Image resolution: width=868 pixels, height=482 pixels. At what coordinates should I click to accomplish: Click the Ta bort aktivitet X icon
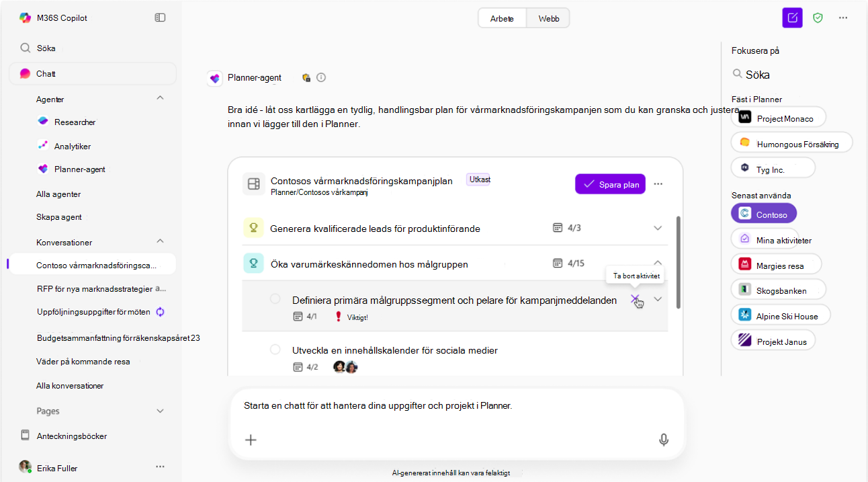point(635,299)
